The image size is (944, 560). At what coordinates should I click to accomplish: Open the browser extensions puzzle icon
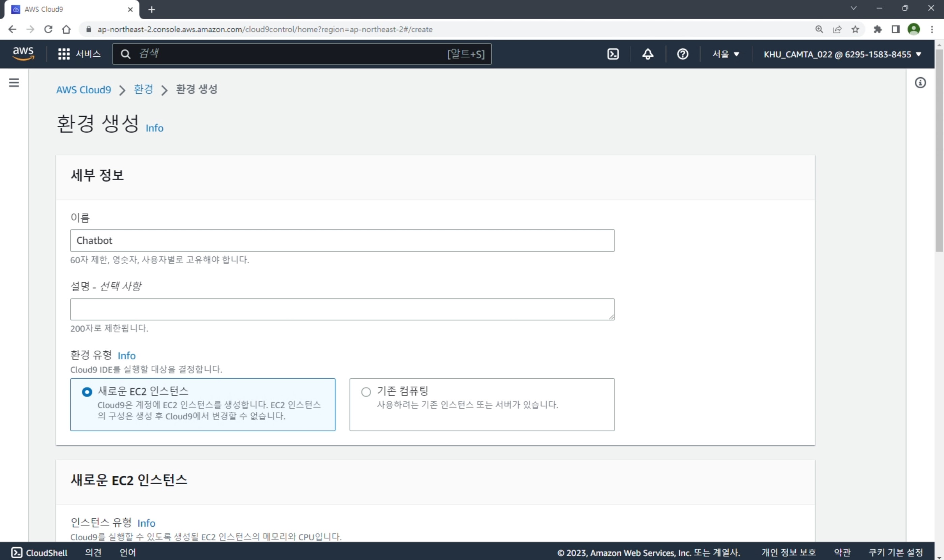877,29
